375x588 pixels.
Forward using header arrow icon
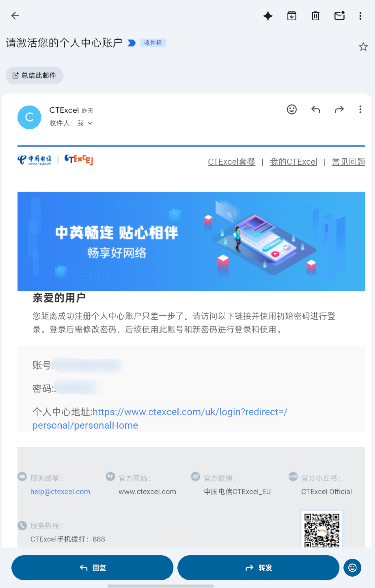(339, 110)
